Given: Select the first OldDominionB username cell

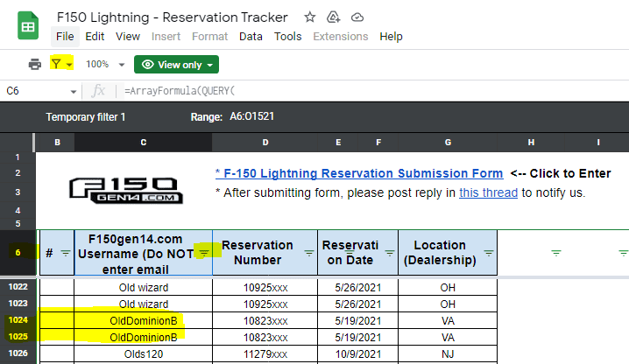Looking at the screenshot, I should (143, 320).
